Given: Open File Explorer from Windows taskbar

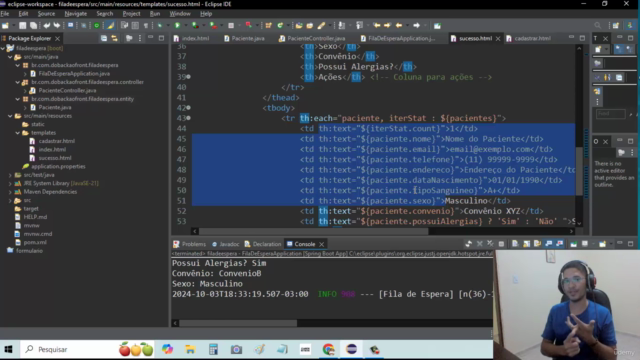Looking at the screenshot, I should (x=190, y=349).
